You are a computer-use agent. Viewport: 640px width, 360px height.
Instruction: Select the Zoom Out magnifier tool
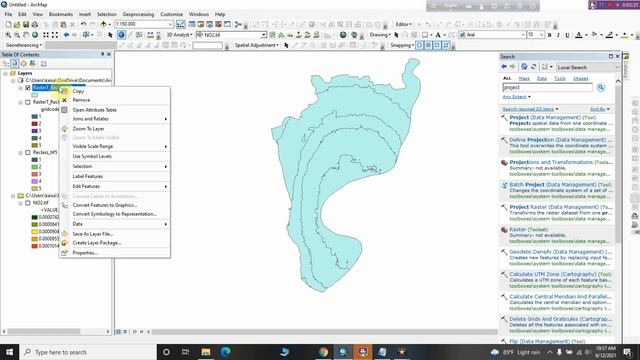pyautogui.click(x=17, y=35)
